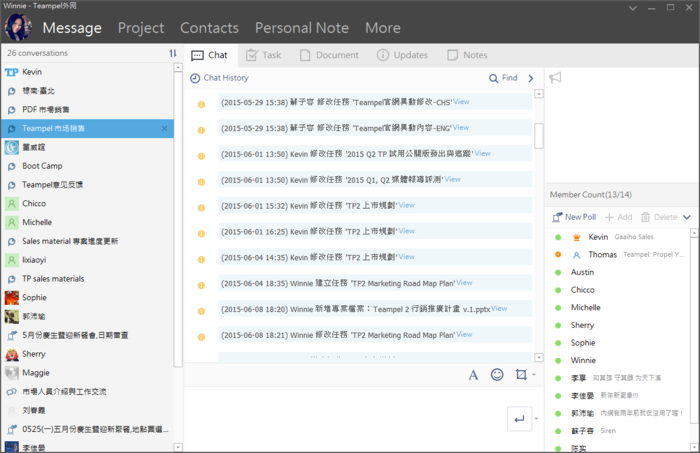Open the Boot Camp conversation

[88, 166]
